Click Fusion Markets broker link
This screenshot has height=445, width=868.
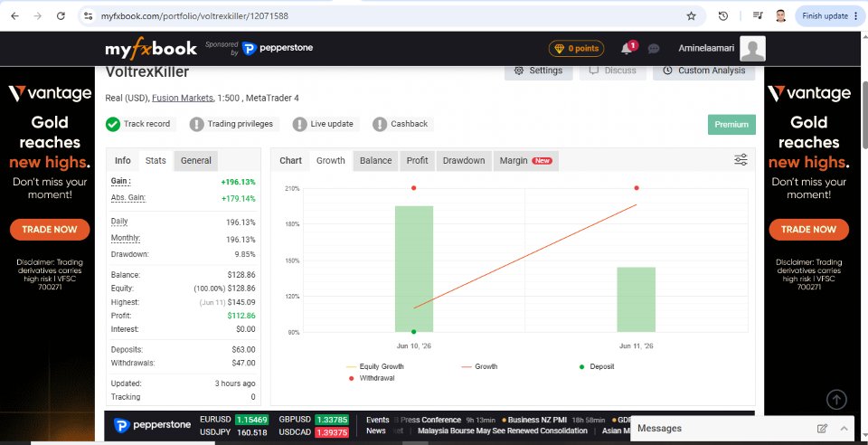[x=183, y=98]
